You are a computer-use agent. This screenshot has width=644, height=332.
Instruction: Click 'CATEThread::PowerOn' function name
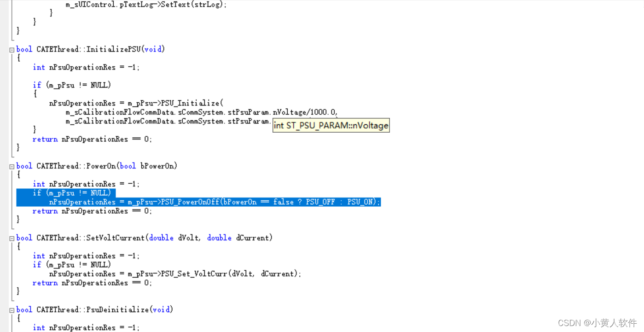coord(76,166)
